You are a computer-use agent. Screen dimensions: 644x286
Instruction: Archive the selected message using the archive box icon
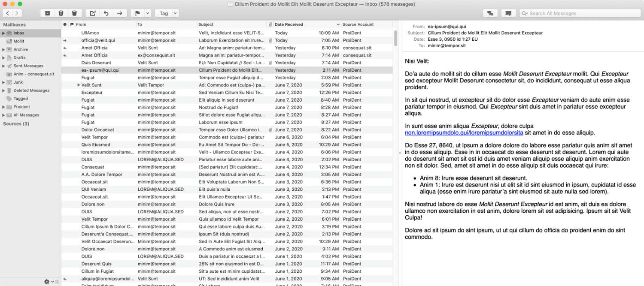48,13
